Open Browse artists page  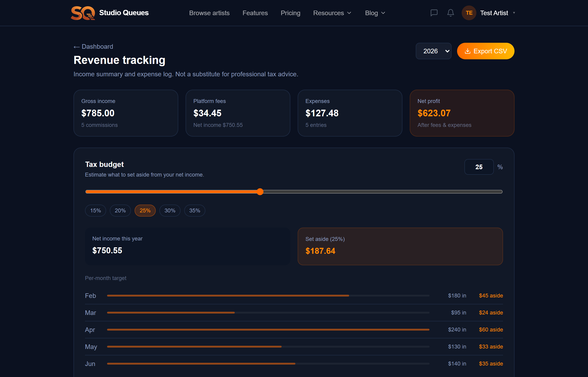coord(209,13)
